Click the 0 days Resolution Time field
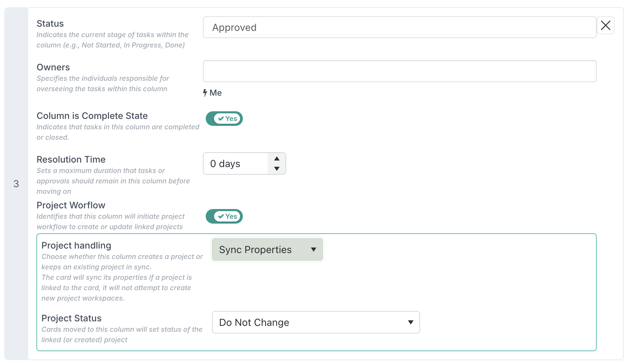630x364 pixels. (236, 164)
